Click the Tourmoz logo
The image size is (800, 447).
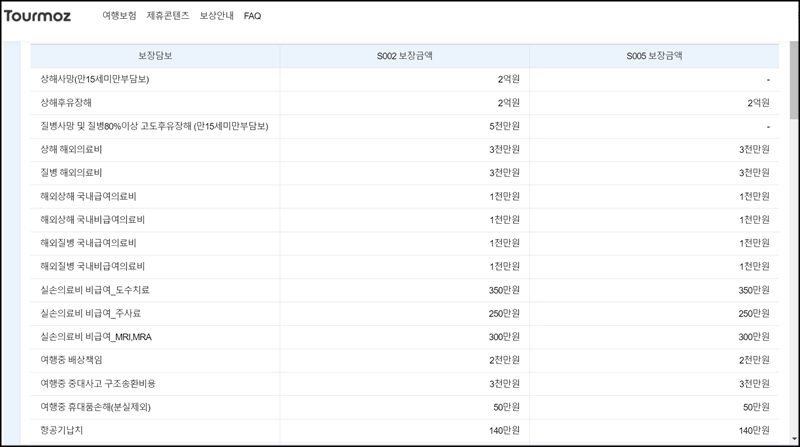click(37, 16)
